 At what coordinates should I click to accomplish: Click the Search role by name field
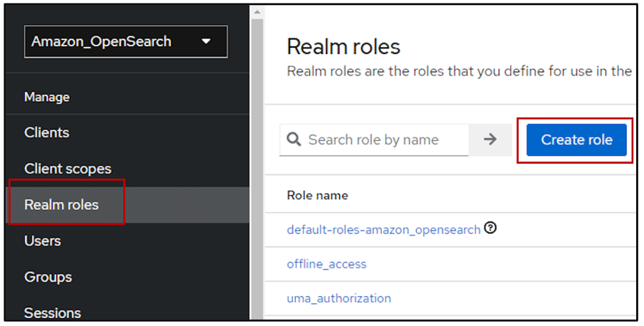[x=385, y=140]
